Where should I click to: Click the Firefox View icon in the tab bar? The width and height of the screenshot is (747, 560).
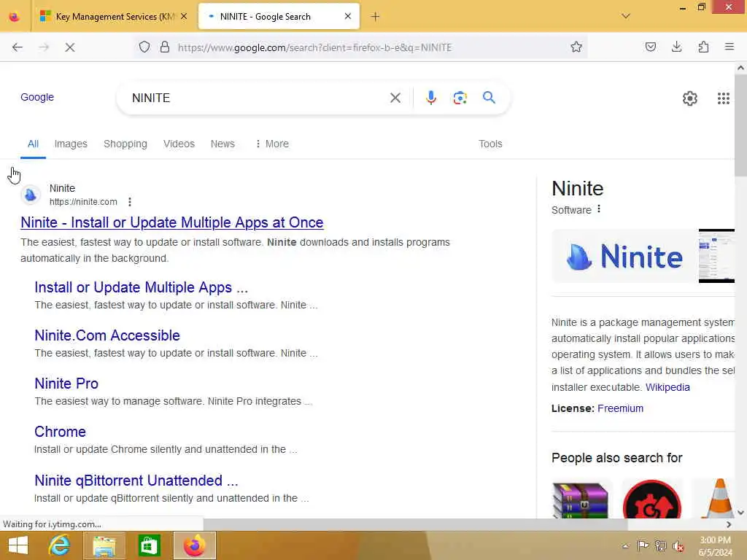[15, 17]
